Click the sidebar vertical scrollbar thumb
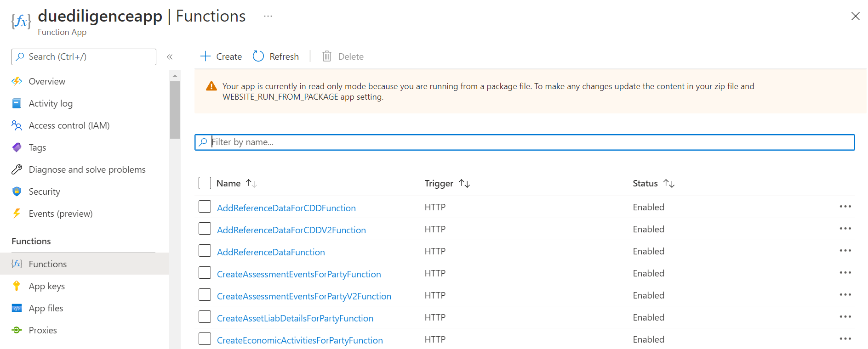Viewport: 868px width, 349px height. click(175, 109)
